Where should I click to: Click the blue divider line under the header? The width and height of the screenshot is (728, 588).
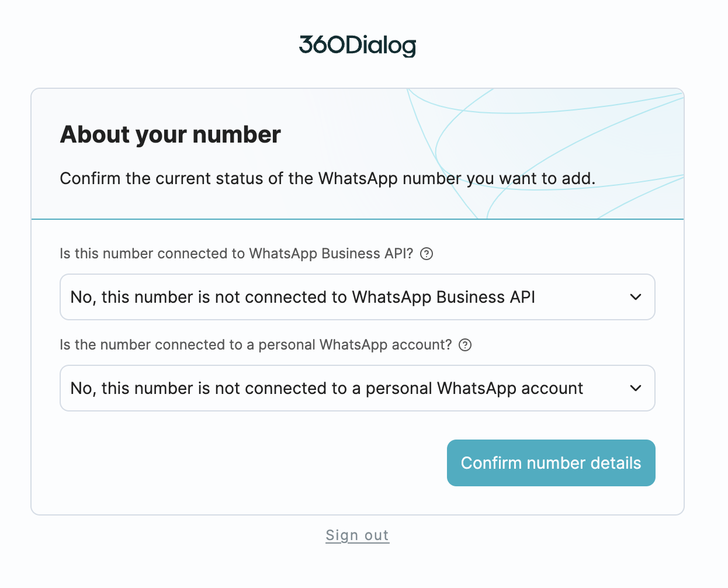[234, 219]
